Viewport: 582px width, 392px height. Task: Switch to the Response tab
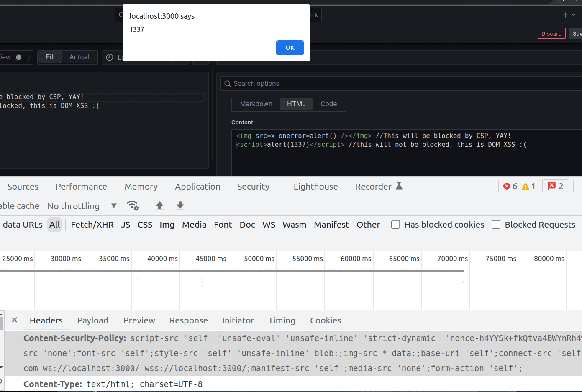188,320
